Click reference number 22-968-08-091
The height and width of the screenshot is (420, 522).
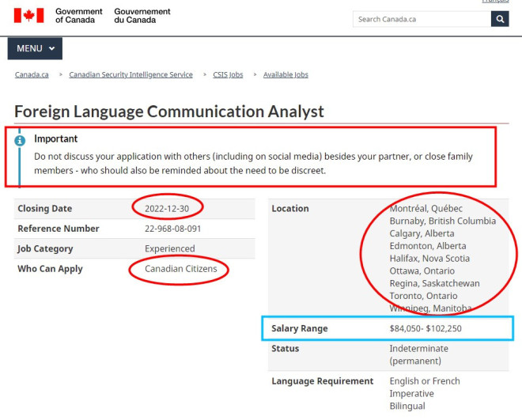click(x=172, y=229)
